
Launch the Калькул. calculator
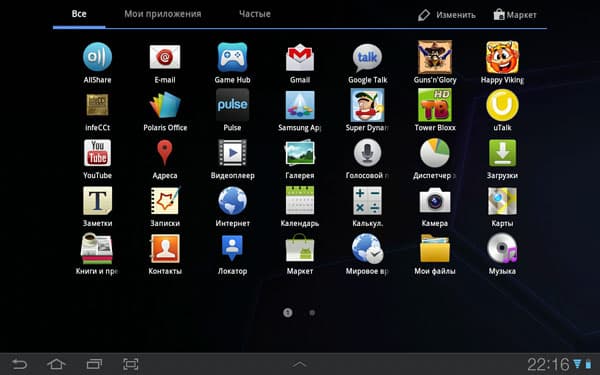(x=367, y=201)
